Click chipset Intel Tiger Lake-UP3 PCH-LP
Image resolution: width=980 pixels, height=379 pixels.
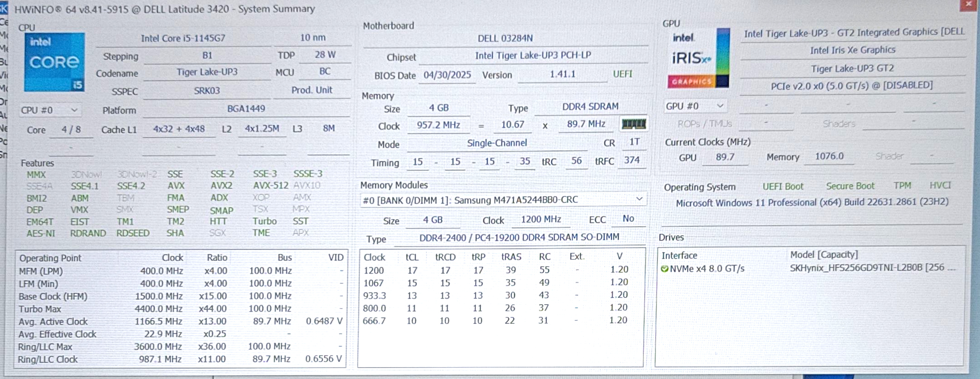(533, 56)
